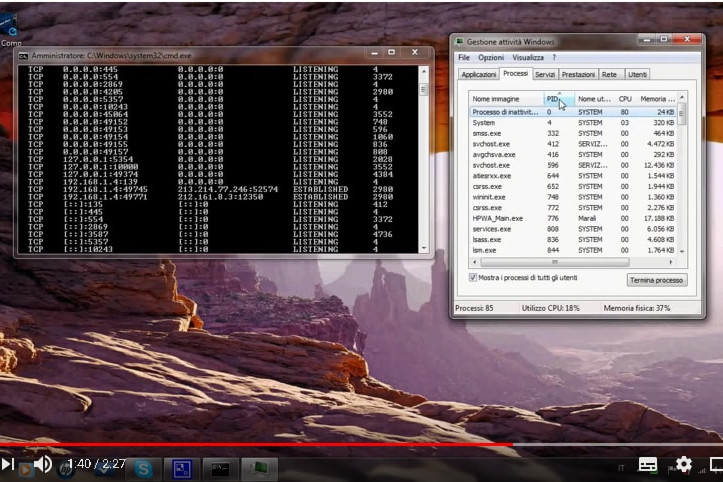The image size is (723, 482).
Task: Select the Processi tab
Action: click(516, 73)
